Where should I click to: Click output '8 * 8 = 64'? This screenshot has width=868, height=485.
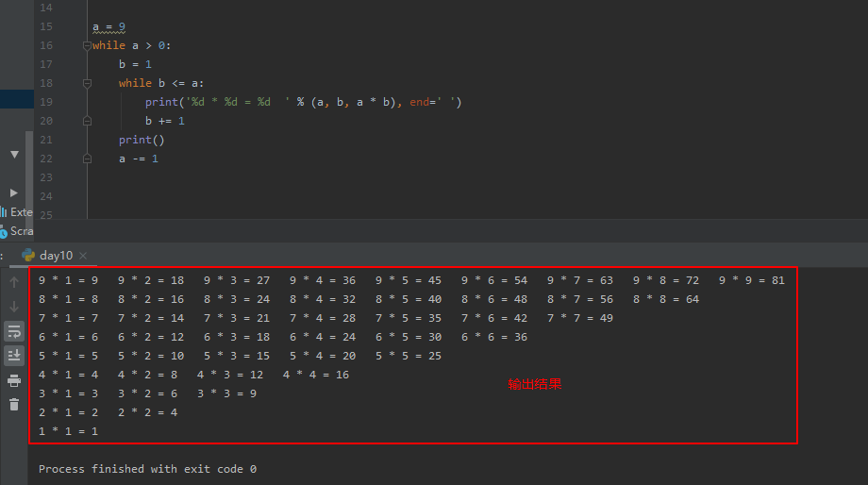[666, 299]
